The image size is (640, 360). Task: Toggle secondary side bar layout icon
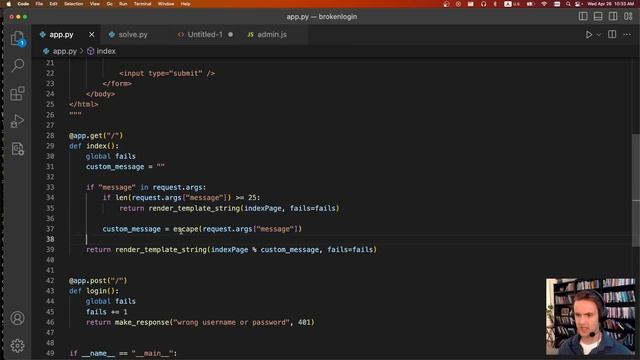click(613, 16)
